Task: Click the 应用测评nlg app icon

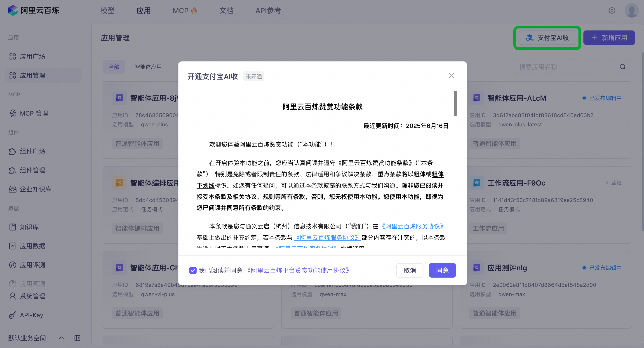Action: pyautogui.click(x=477, y=268)
